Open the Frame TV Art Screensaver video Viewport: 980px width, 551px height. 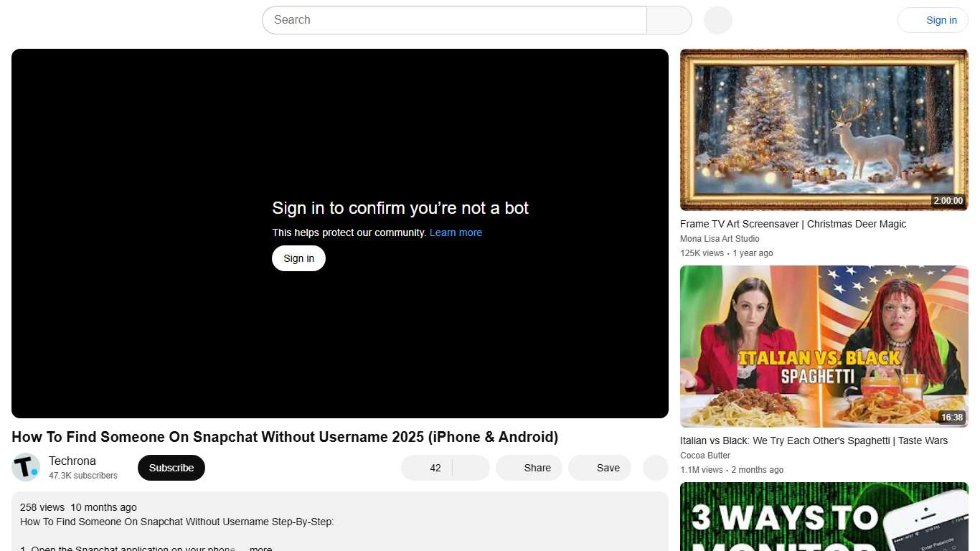[824, 129]
